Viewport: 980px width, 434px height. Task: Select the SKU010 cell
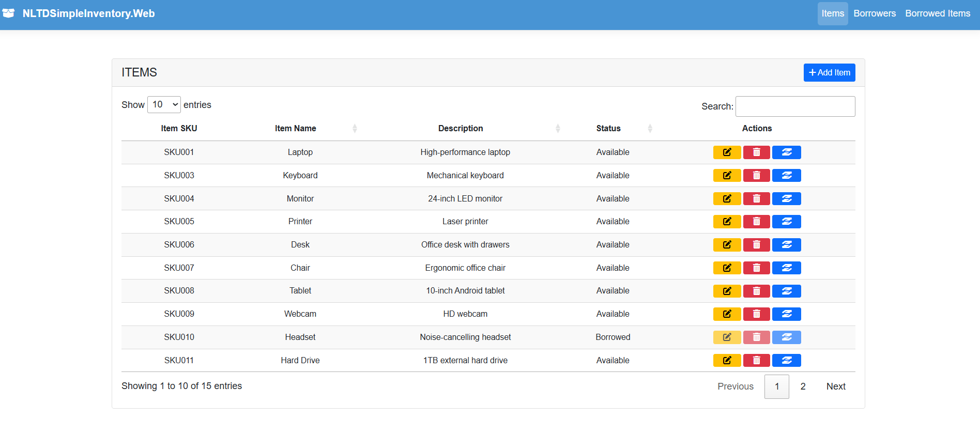coord(179,337)
